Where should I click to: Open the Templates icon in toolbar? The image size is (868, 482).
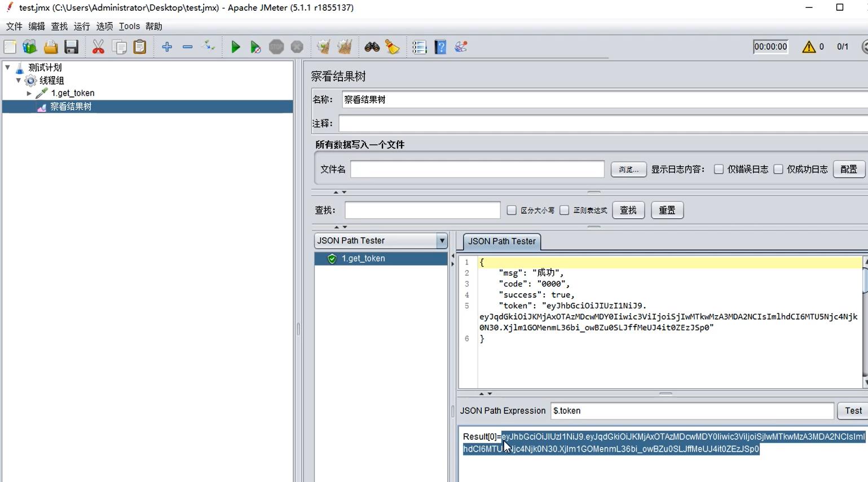point(30,47)
